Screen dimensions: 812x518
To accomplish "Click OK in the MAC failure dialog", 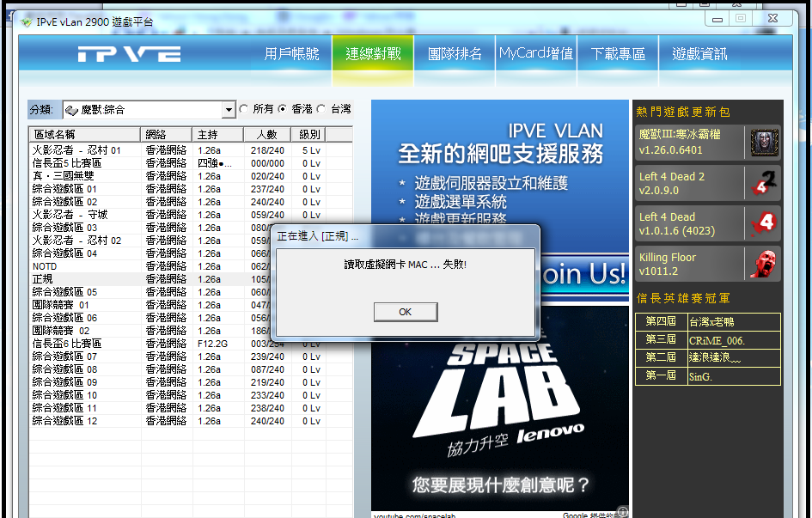I will coord(406,312).
